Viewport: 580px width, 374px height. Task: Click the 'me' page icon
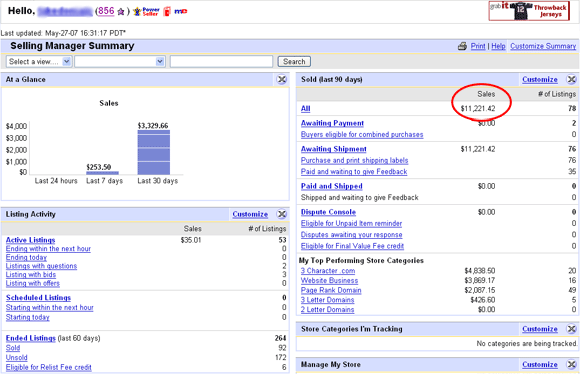pyautogui.click(x=181, y=11)
